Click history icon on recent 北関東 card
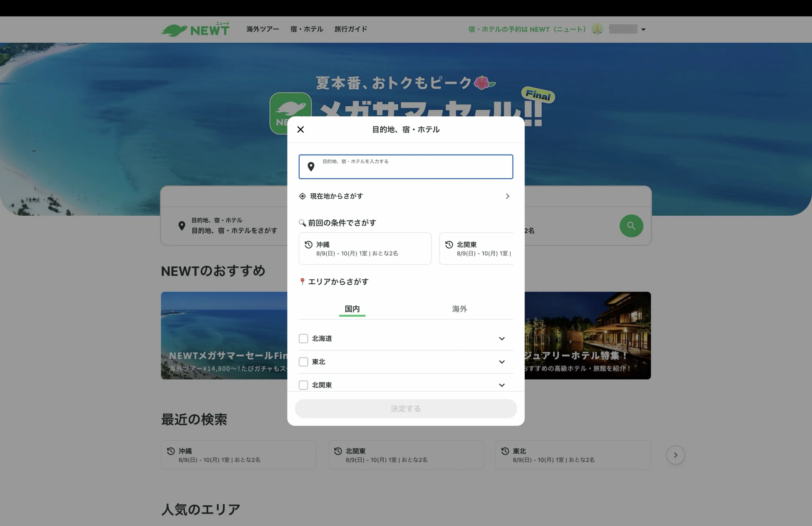This screenshot has width=812, height=526. point(338,451)
